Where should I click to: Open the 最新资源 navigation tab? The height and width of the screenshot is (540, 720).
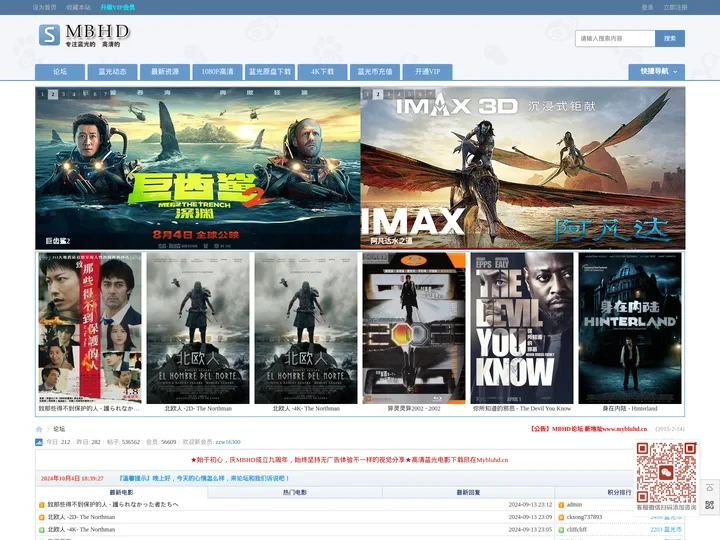[165, 72]
